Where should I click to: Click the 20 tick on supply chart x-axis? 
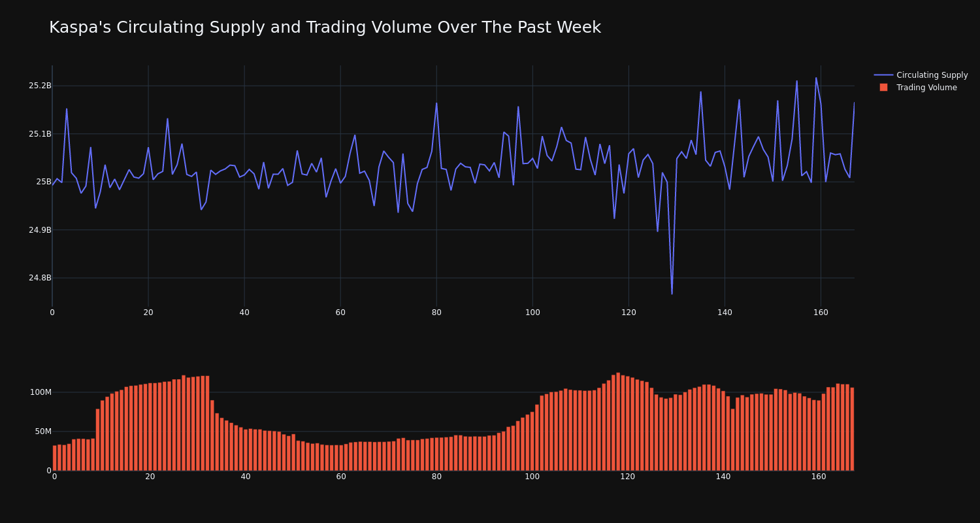(148, 312)
